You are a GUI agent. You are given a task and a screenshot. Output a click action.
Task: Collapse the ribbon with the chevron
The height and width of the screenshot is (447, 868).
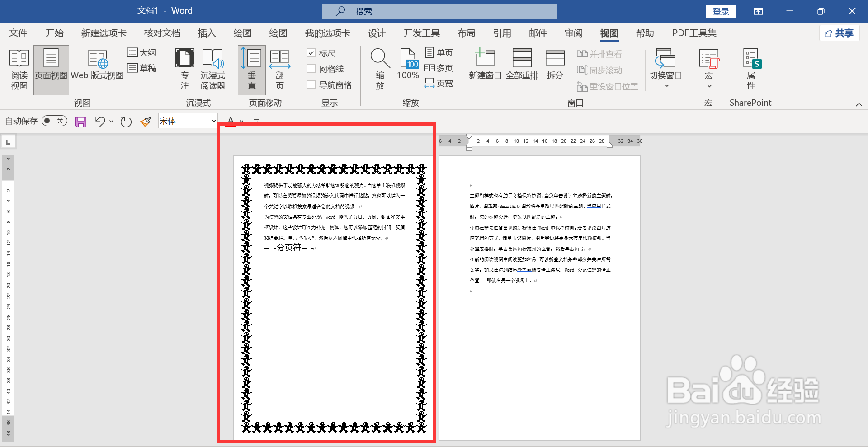(859, 104)
